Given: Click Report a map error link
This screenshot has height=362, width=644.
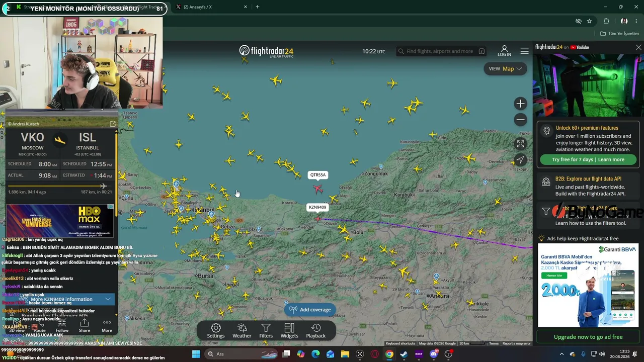Looking at the screenshot, I should tap(517, 343).
